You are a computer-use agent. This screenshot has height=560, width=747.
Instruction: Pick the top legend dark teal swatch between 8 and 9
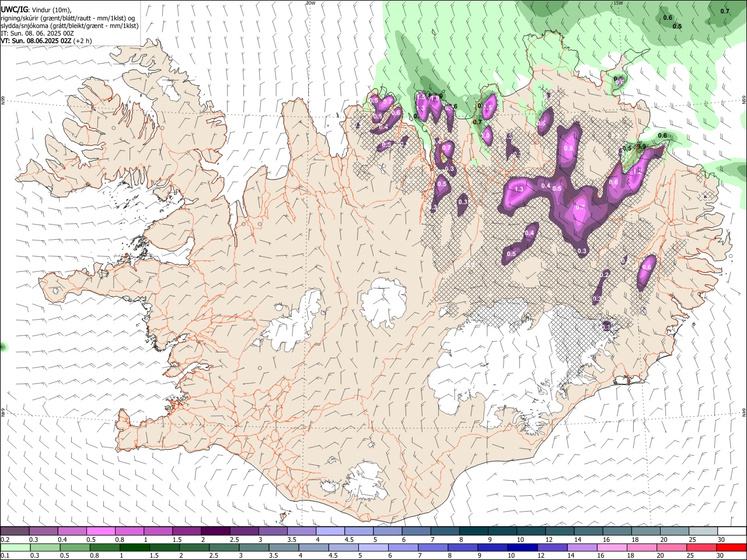coord(474,531)
